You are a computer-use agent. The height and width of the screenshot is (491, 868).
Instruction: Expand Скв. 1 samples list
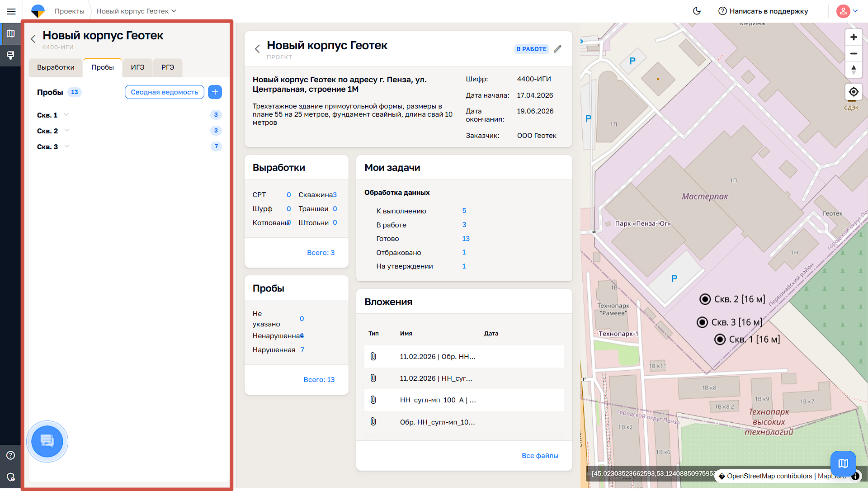66,115
